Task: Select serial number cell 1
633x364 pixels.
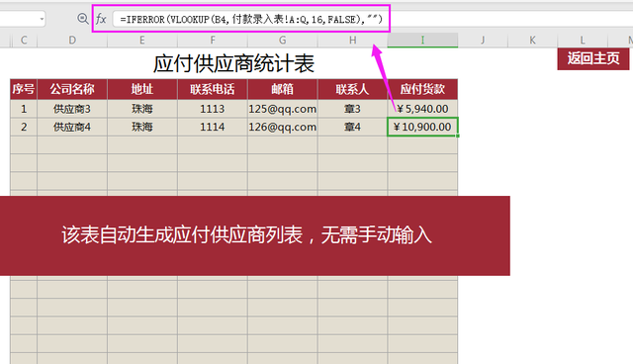Action: click(24, 109)
